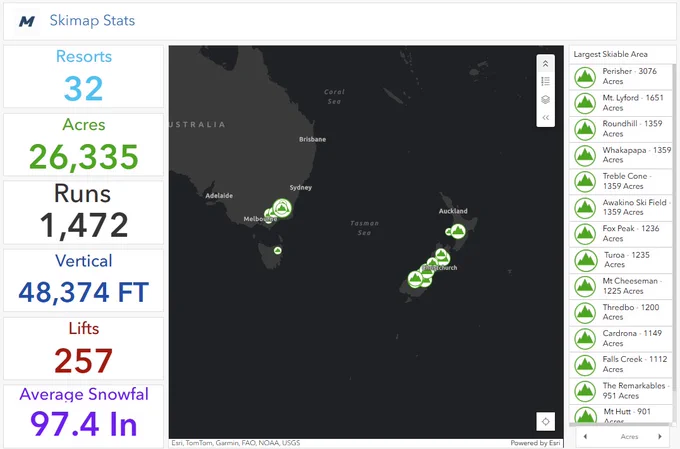Go to next list with right arrow
The image size is (680, 449).
[660, 436]
